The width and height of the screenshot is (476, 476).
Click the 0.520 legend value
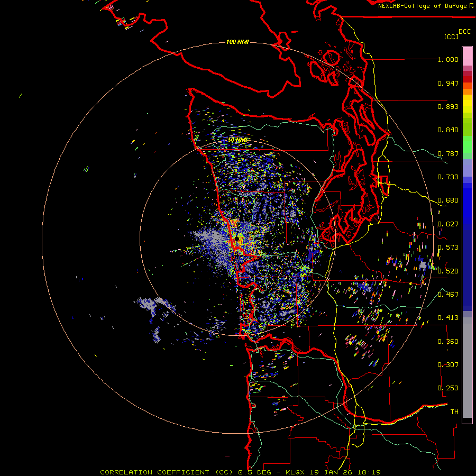(448, 271)
